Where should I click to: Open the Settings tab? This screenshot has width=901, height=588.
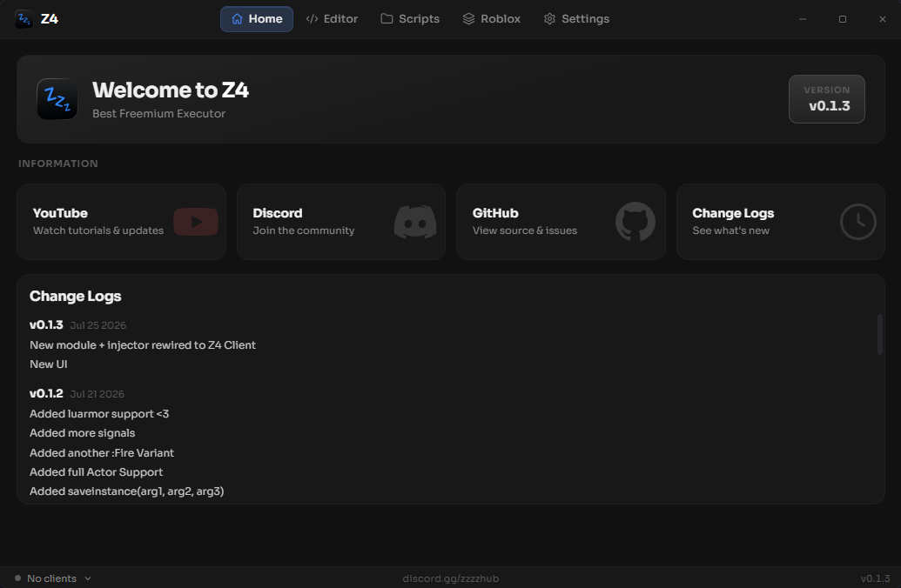(576, 19)
